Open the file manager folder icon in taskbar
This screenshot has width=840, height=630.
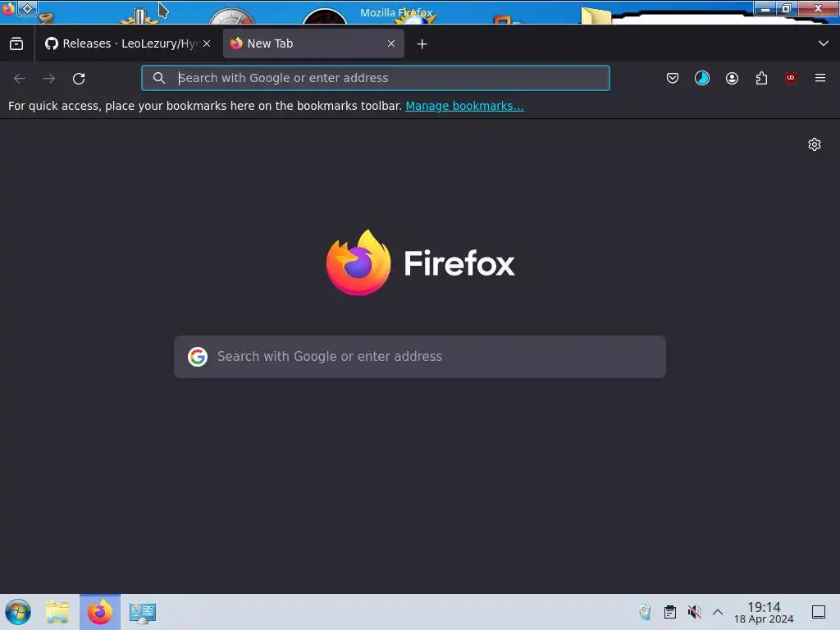57,612
